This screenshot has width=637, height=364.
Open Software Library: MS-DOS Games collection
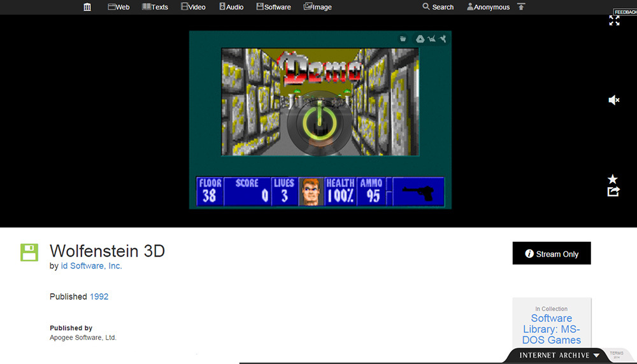[x=551, y=329]
